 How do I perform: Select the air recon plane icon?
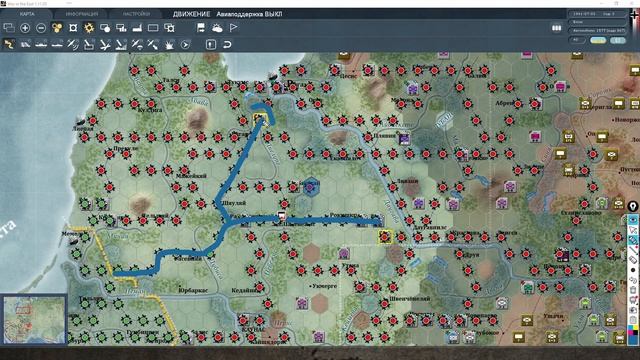[x=73, y=44]
